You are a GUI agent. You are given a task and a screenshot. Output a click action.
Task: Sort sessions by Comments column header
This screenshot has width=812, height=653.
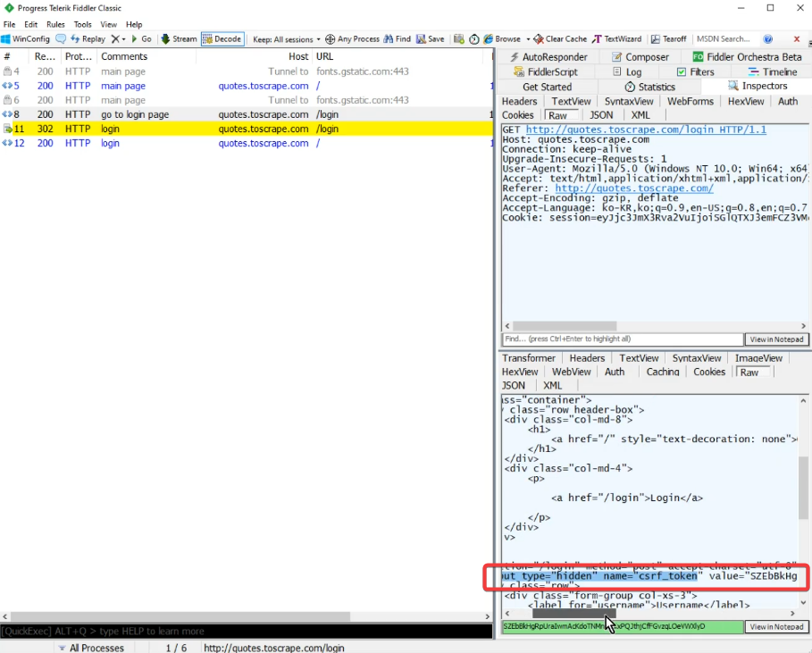[x=146, y=56]
